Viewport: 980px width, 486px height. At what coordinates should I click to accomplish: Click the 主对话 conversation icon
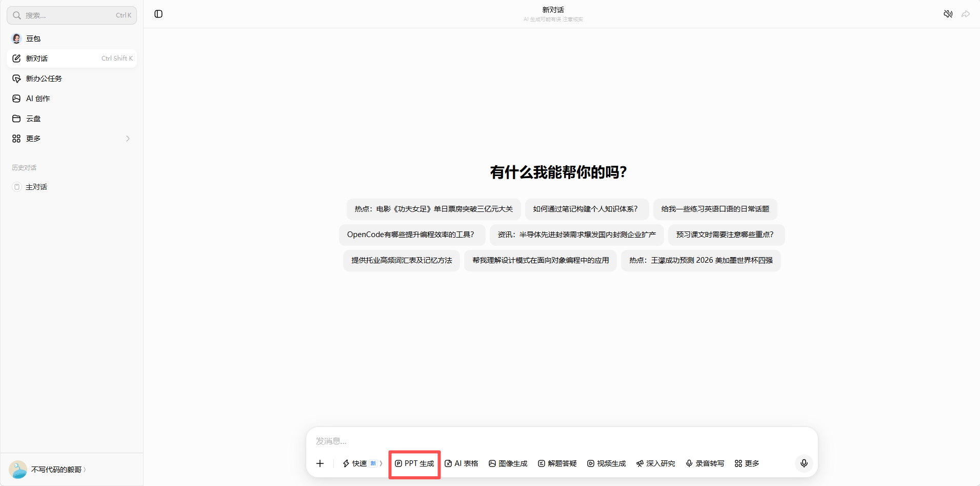(x=17, y=187)
